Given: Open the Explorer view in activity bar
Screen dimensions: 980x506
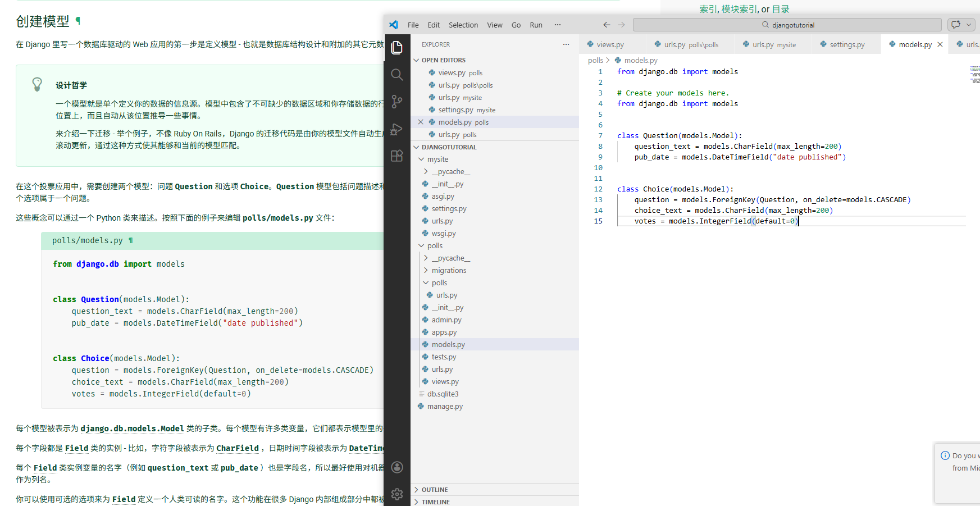Looking at the screenshot, I should (x=397, y=48).
